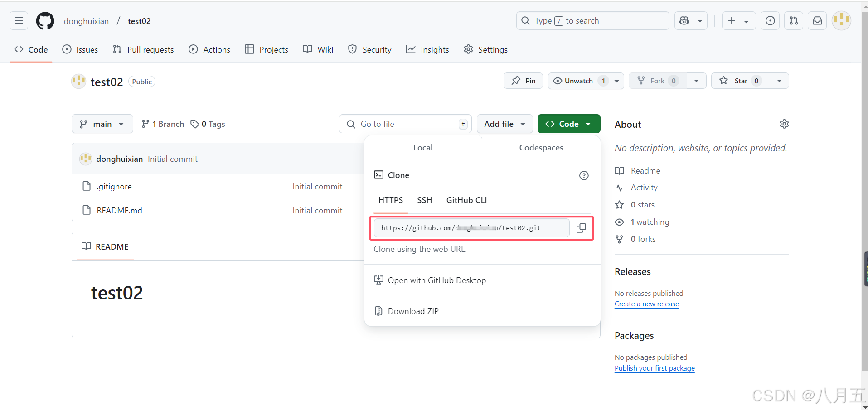
Task: Open README.md's Initial commit message
Action: click(317, 210)
